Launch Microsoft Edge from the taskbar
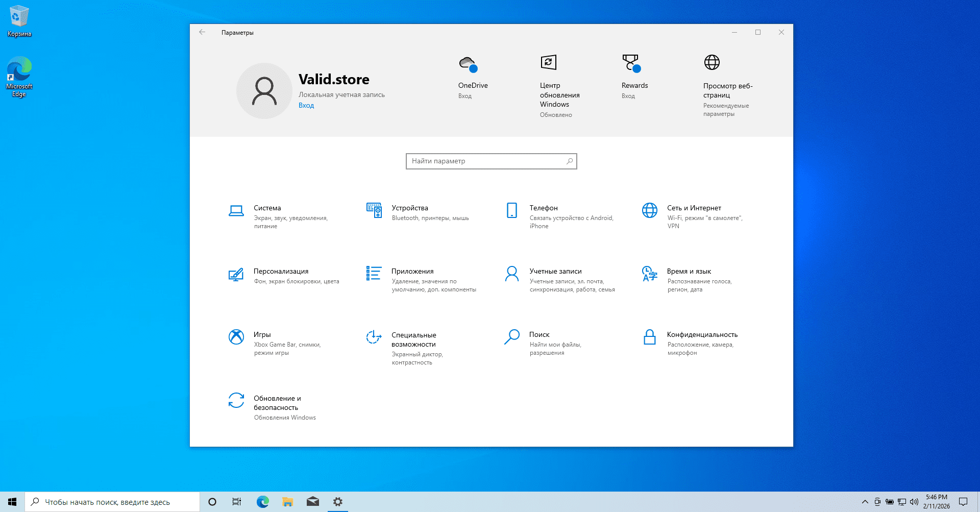This screenshot has height=512, width=980. (262, 502)
